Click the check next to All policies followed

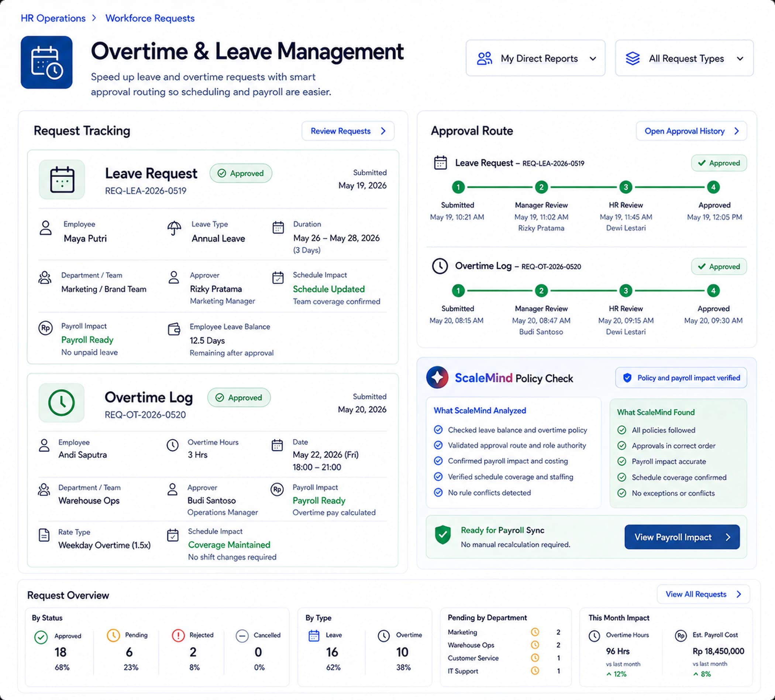[x=621, y=430]
